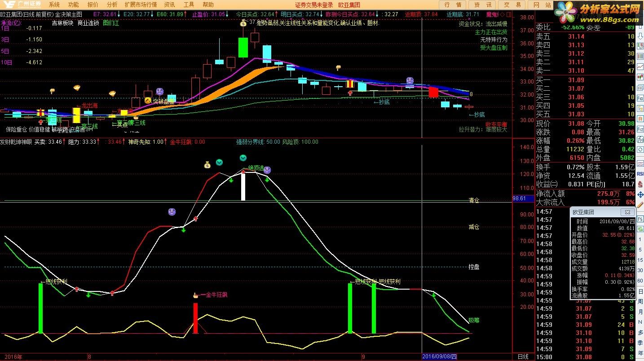The width and height of the screenshot is (644, 361).
Task: Open the 商业连锁 sector link
Action: [x=88, y=23]
